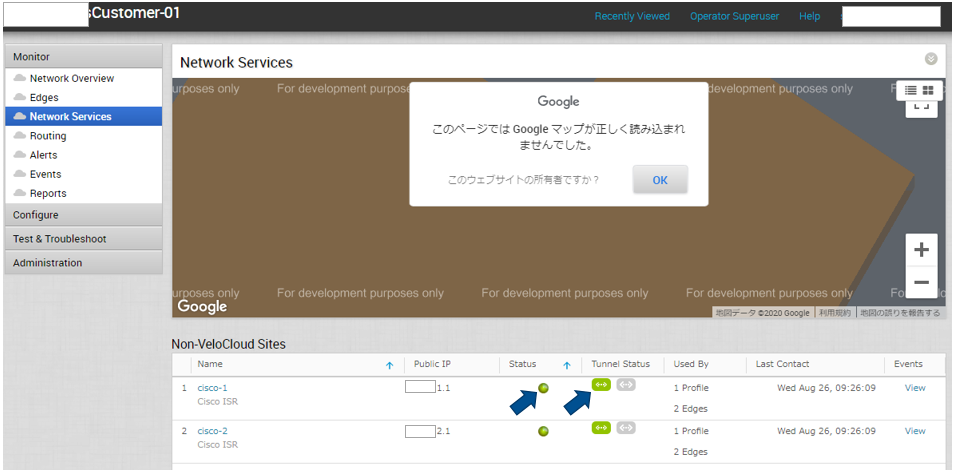
Task: Toggle fullscreen map view
Action: click(921, 108)
